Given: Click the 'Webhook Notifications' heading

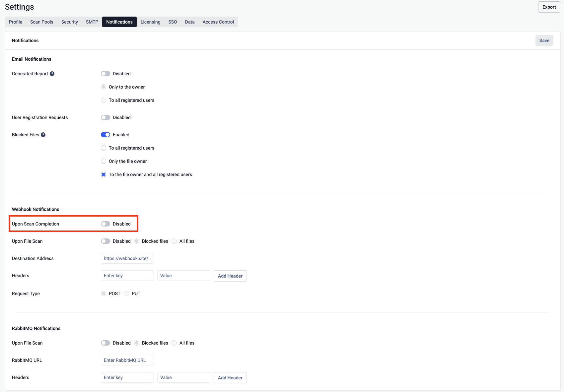Looking at the screenshot, I should click(x=35, y=209).
